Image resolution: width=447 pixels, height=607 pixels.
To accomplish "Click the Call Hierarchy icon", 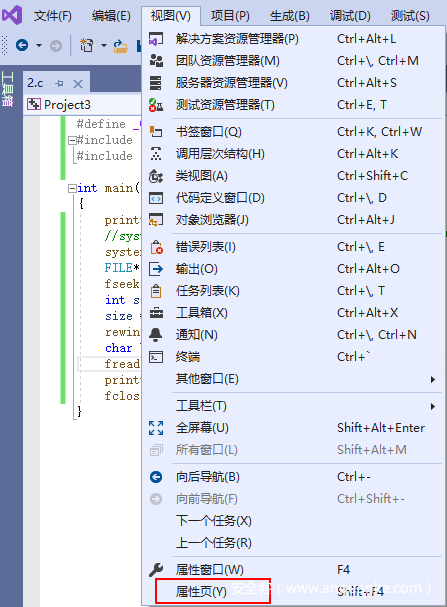I will tap(156, 154).
